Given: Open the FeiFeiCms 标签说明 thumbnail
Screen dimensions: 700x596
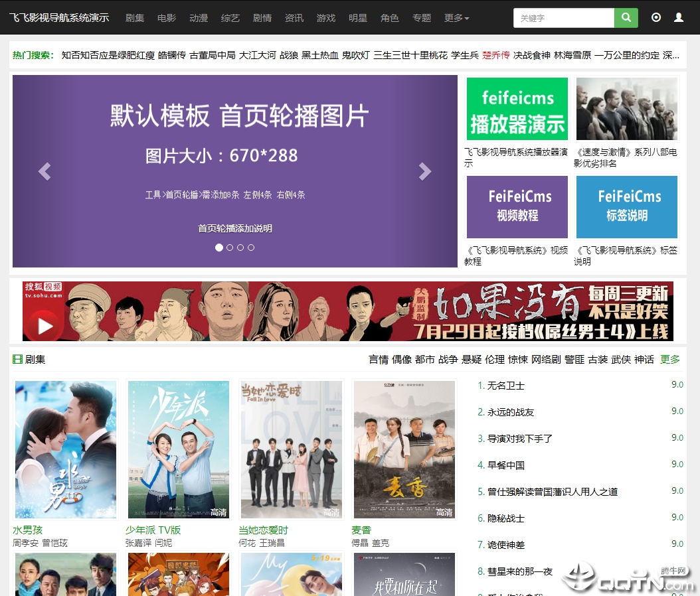Looking at the screenshot, I should click(x=627, y=207).
